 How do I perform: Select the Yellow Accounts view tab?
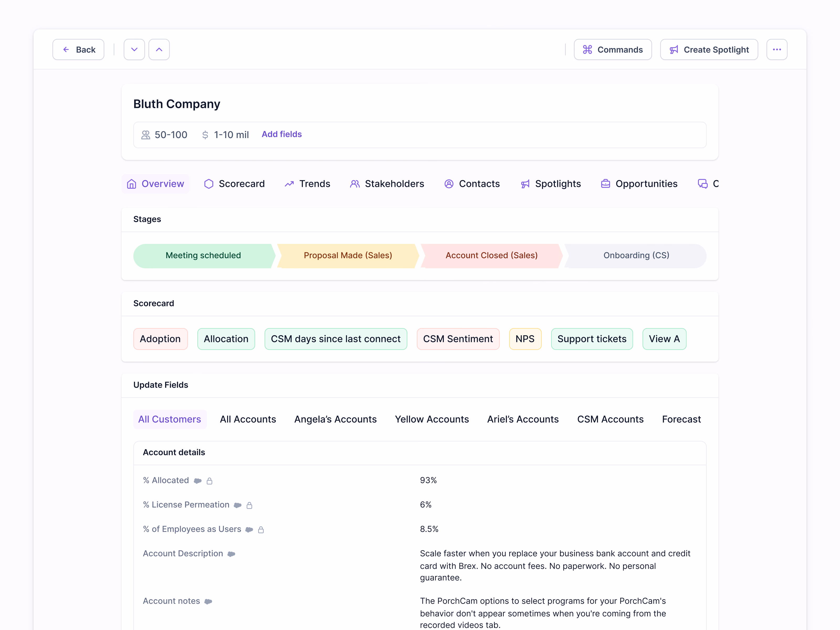pos(432,419)
